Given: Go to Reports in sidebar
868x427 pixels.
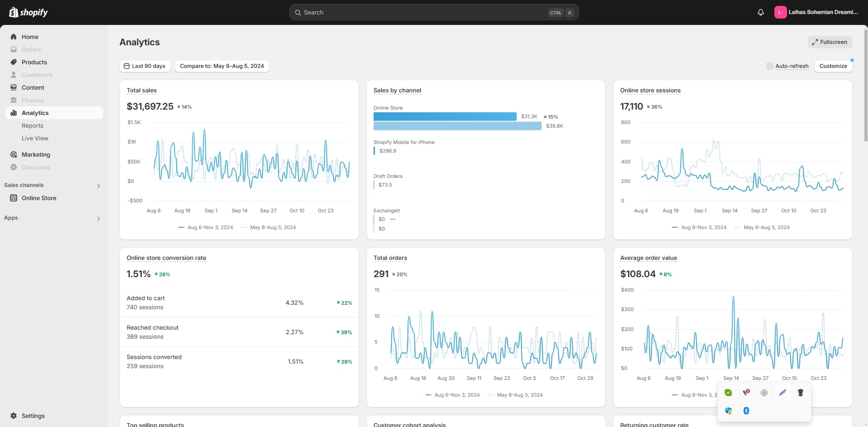Looking at the screenshot, I should tap(33, 125).
